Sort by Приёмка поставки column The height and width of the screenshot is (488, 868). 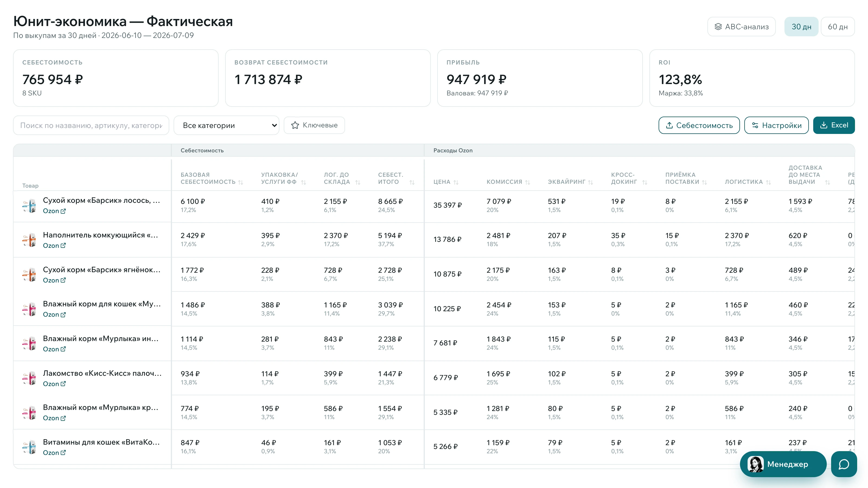click(704, 182)
